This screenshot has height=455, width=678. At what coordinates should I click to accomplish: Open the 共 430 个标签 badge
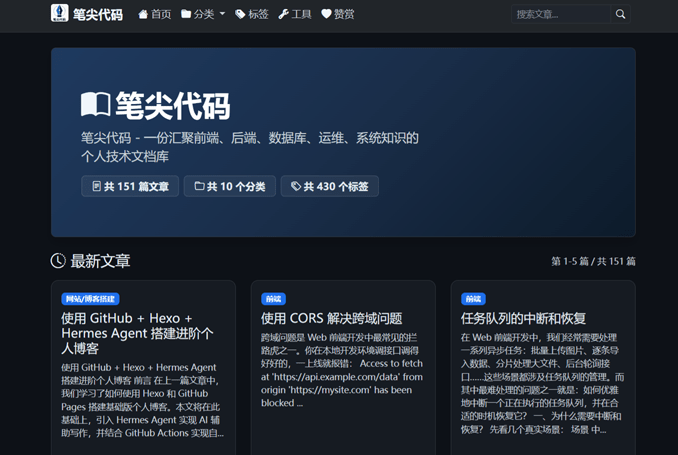[329, 186]
